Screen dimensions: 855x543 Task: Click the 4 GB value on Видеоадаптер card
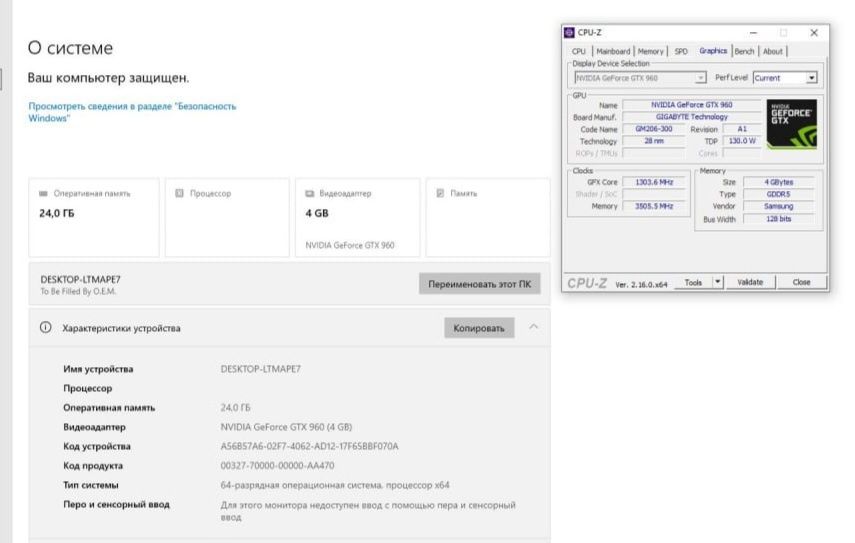[x=317, y=213]
